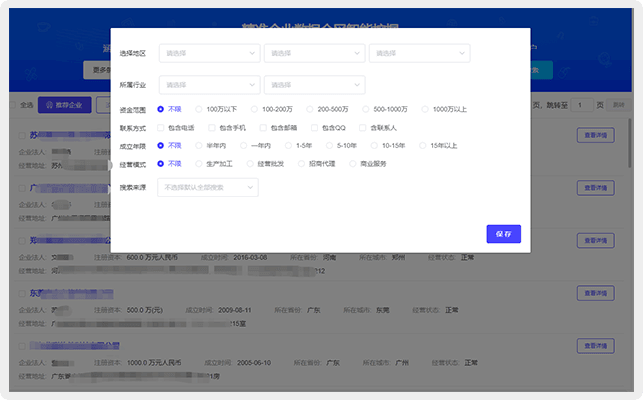This screenshot has width=643, height=400.
Task: Check the 包含电话 checkbox
Action: pyautogui.click(x=162, y=128)
